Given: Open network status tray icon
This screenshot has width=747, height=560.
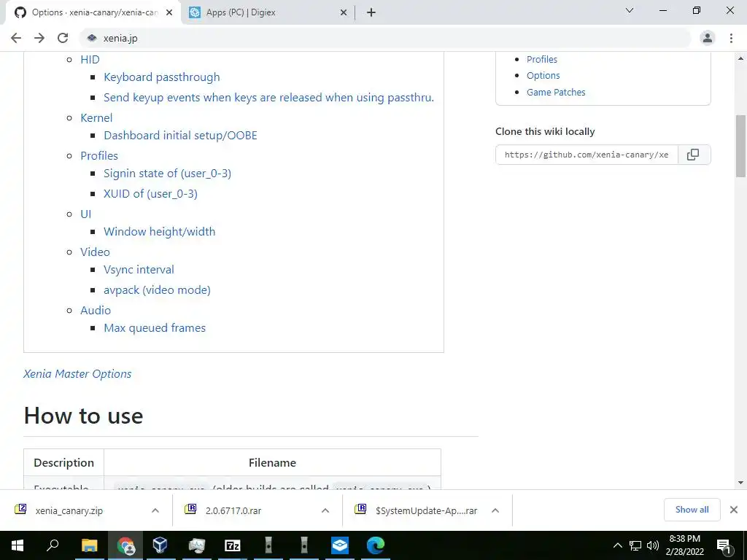Looking at the screenshot, I should 635,545.
